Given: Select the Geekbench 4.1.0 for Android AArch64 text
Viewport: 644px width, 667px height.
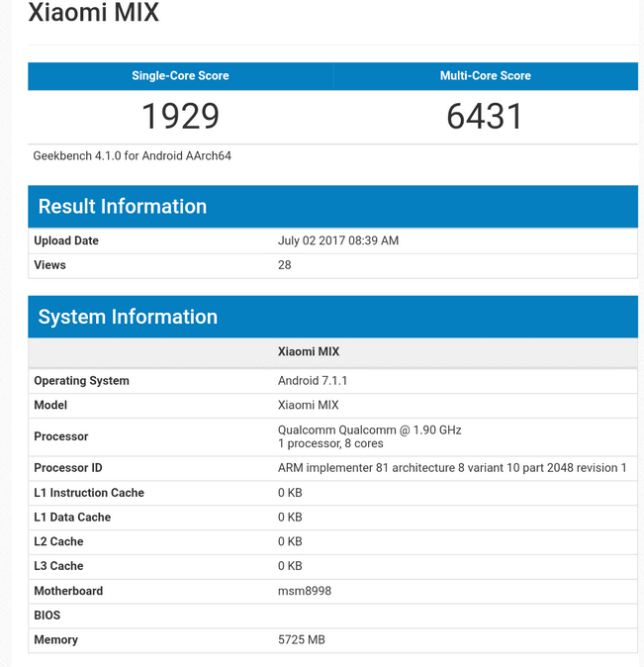Looking at the screenshot, I should tap(132, 155).
